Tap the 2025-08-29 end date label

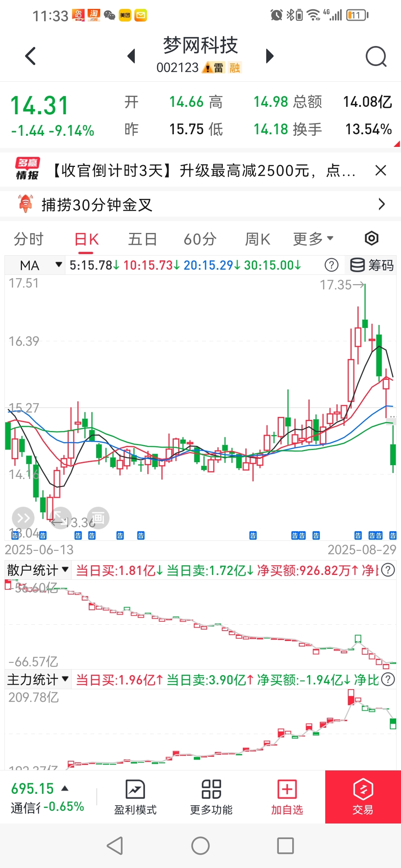click(362, 550)
